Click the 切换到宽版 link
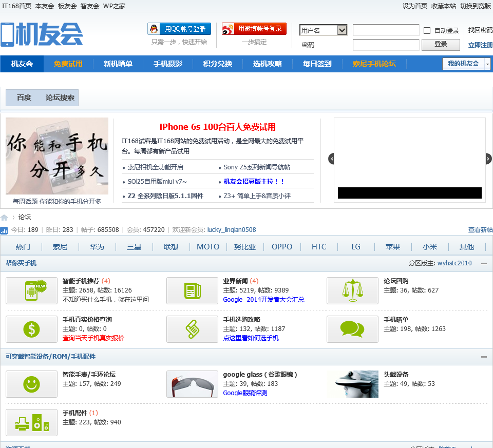 click(477, 6)
